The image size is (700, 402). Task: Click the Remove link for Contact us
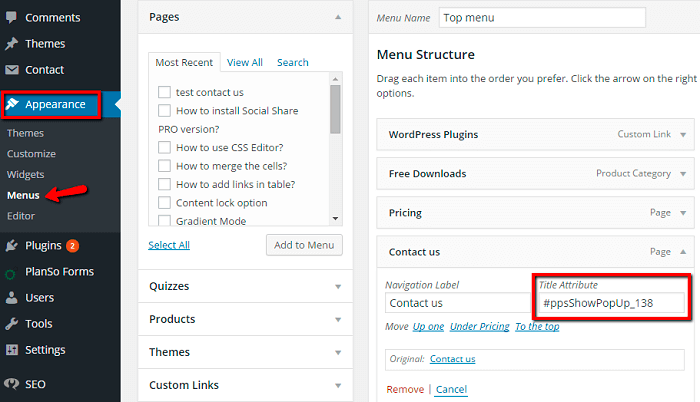tap(405, 389)
